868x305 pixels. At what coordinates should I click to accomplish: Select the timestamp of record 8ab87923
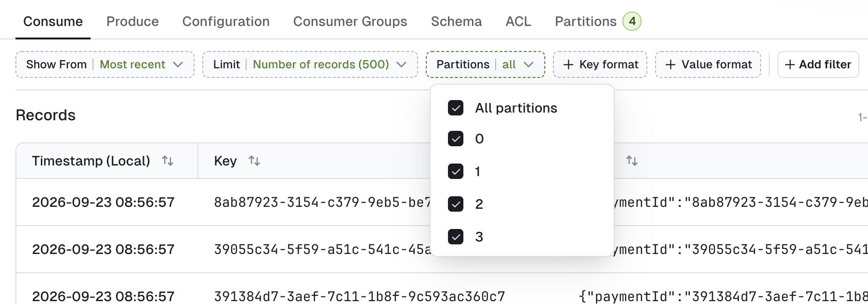point(103,202)
